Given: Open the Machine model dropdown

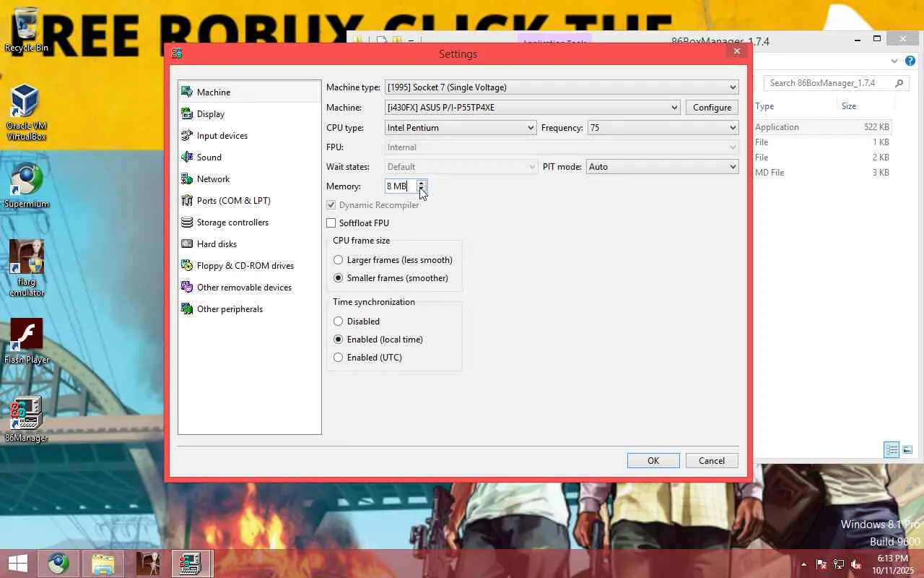Looking at the screenshot, I should (x=533, y=108).
